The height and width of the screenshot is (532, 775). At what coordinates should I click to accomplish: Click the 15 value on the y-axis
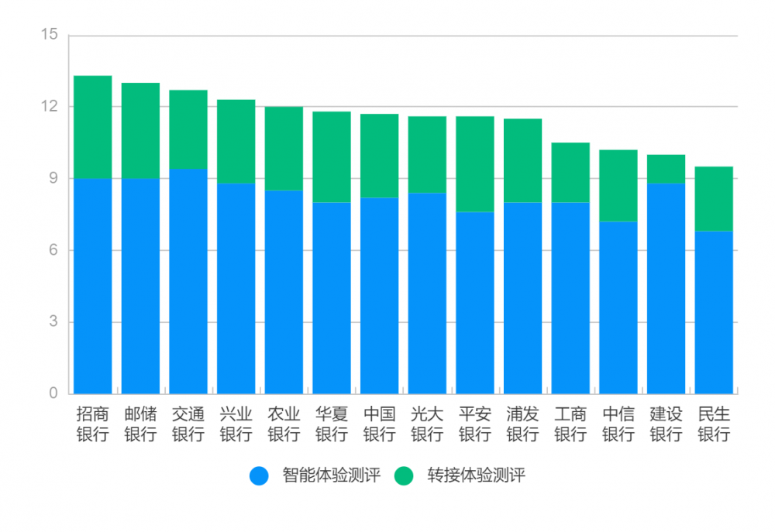[x=50, y=35]
